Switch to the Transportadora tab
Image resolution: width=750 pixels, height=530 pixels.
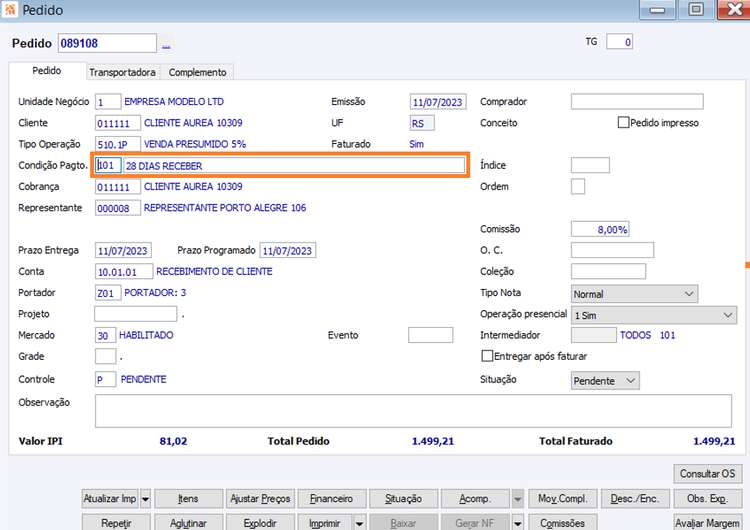[x=122, y=72]
